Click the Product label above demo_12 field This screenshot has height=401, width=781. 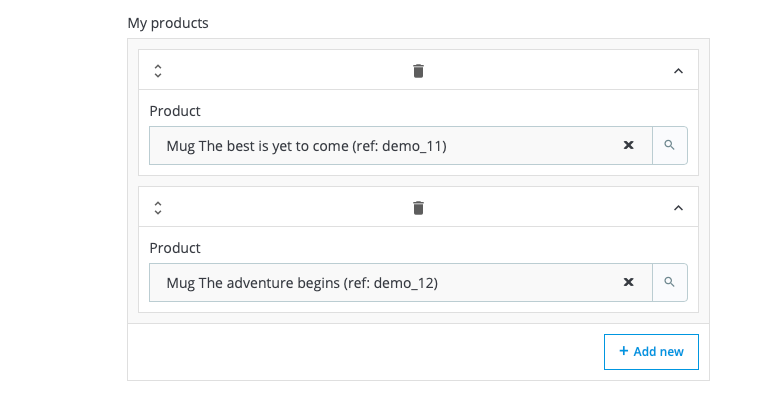175,248
